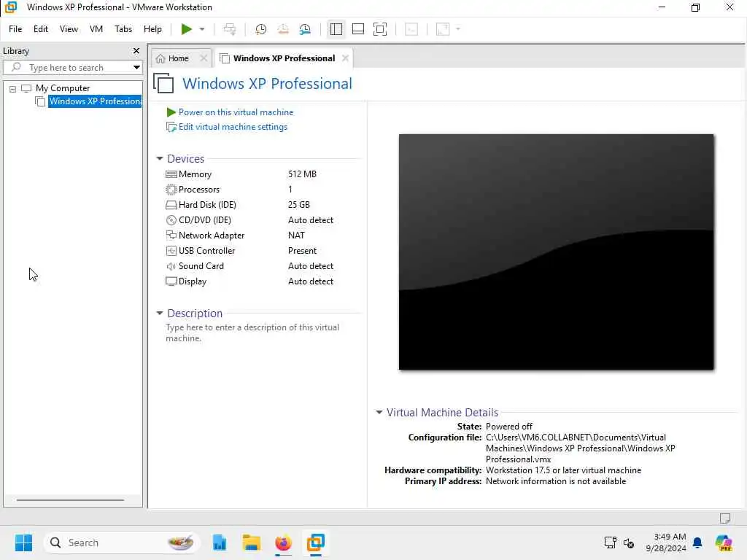Click the library search input field
Image resolution: width=747 pixels, height=560 pixels.
[x=73, y=67]
